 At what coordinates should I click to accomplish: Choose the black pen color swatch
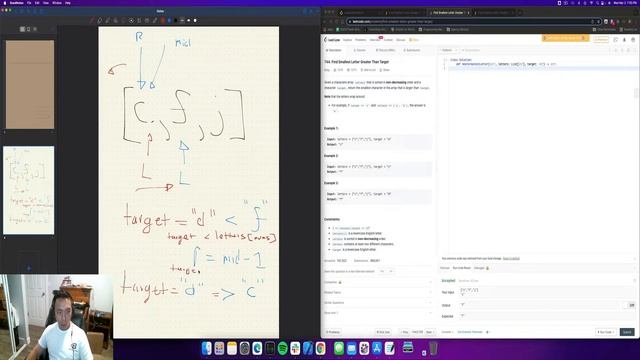tap(176, 20)
